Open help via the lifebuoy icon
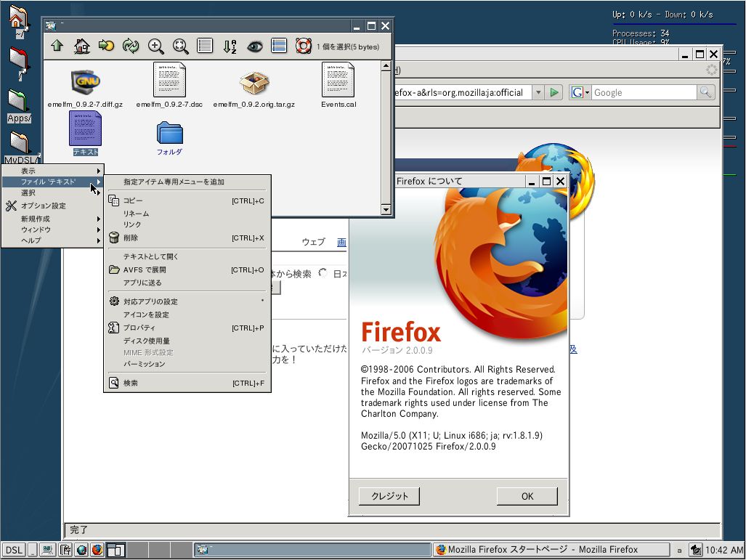The height and width of the screenshot is (560, 746). click(x=303, y=46)
